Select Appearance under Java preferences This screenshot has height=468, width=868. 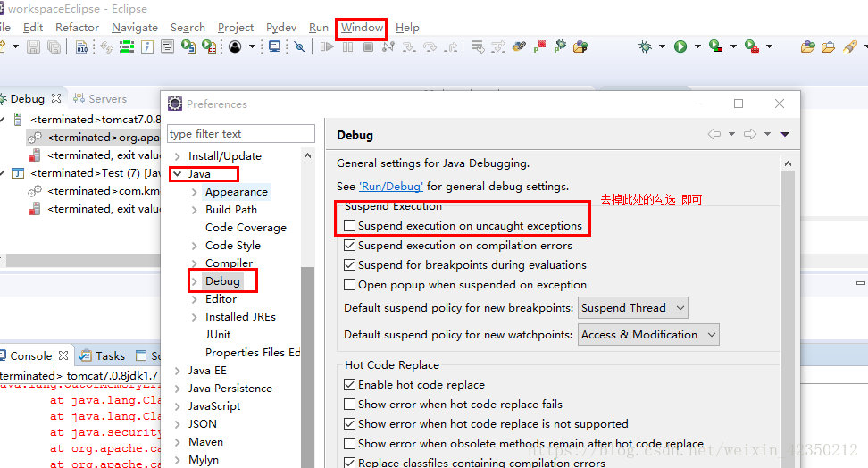click(237, 192)
